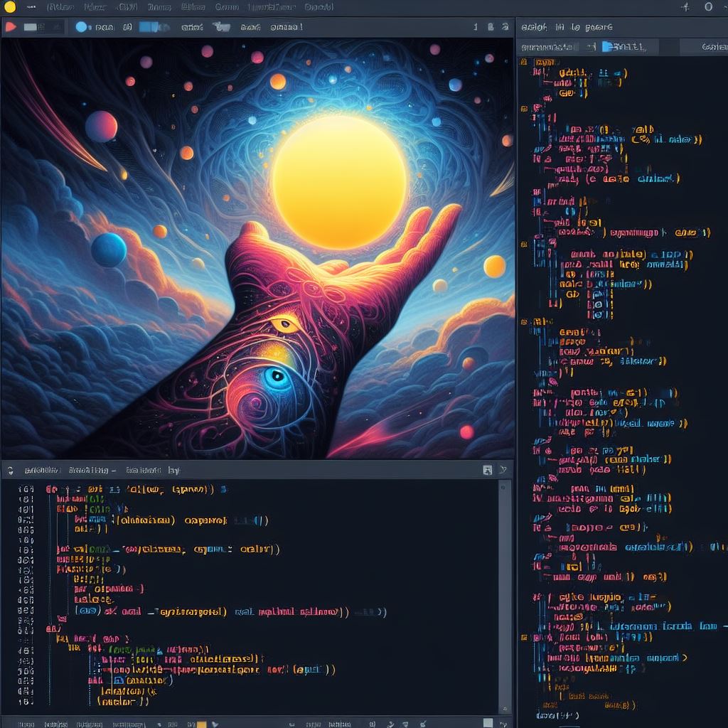Viewport: 728px width, 728px height.
Task: Click the red play triangle in the toolbar
Action: click(x=11, y=27)
